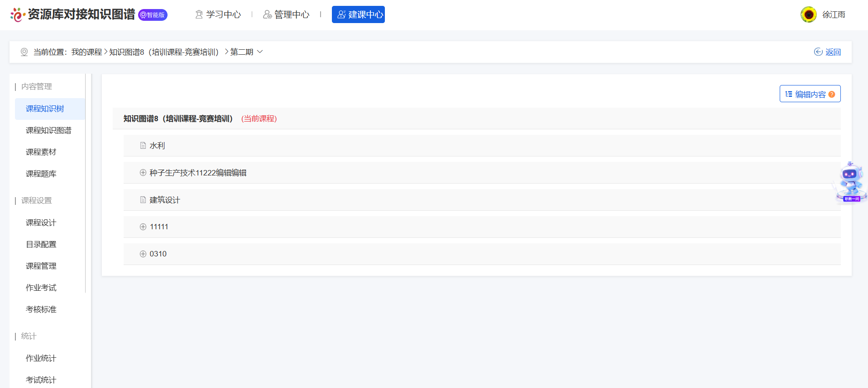Click the 建课中心 icon
Viewport: 868px width, 388px height.
(341, 14)
